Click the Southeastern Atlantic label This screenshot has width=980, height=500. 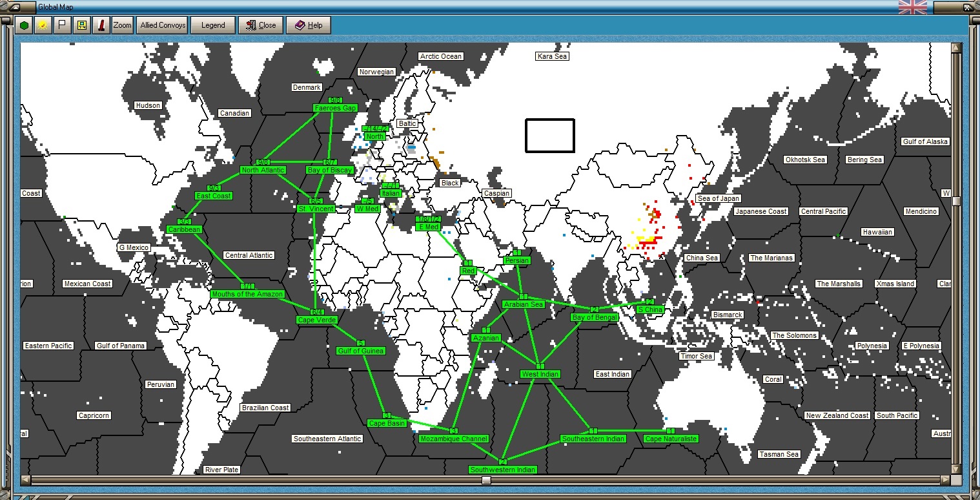point(327,439)
